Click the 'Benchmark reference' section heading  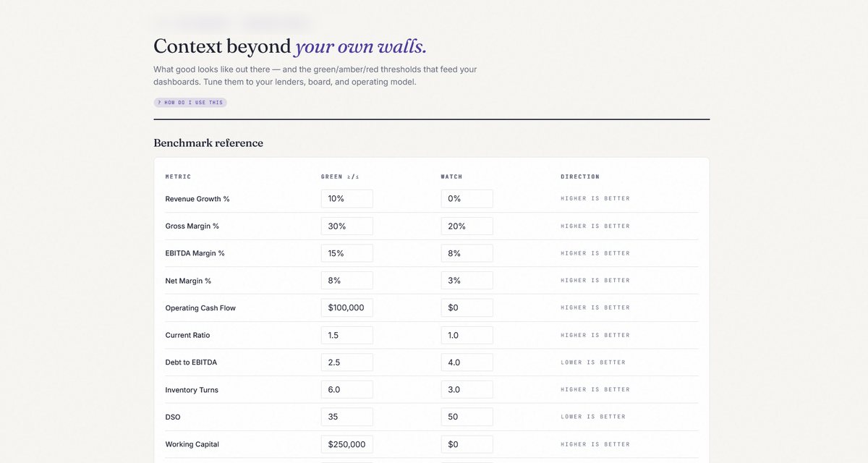coord(208,143)
